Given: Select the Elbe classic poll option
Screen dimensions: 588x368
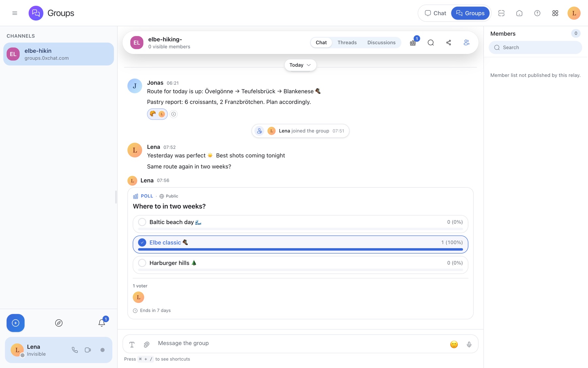Looking at the screenshot, I should coord(300,244).
